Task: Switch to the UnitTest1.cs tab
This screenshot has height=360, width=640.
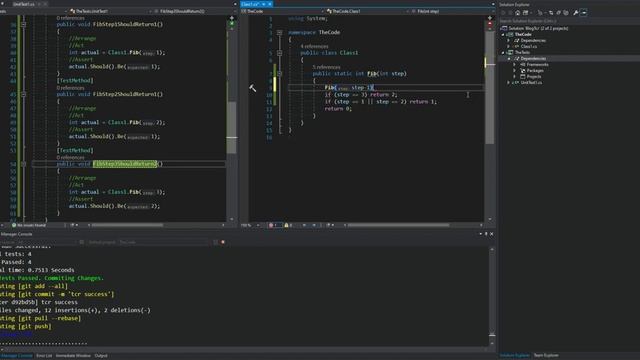Action: (23, 4)
